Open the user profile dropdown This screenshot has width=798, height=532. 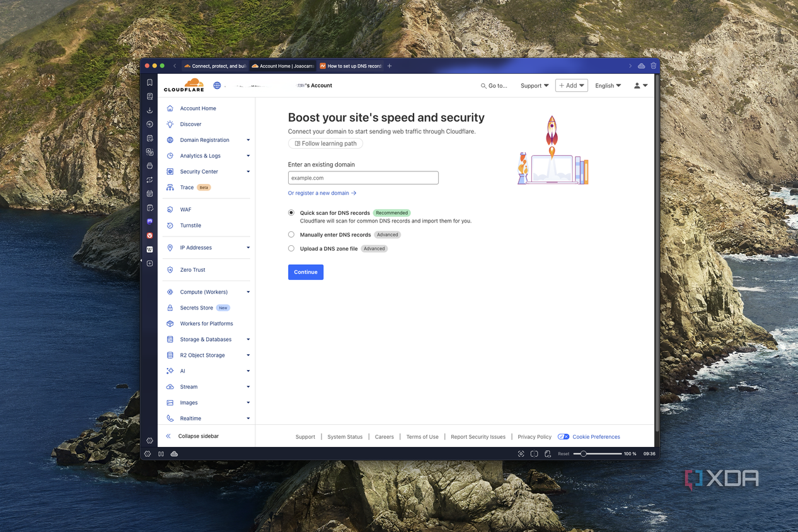point(640,86)
